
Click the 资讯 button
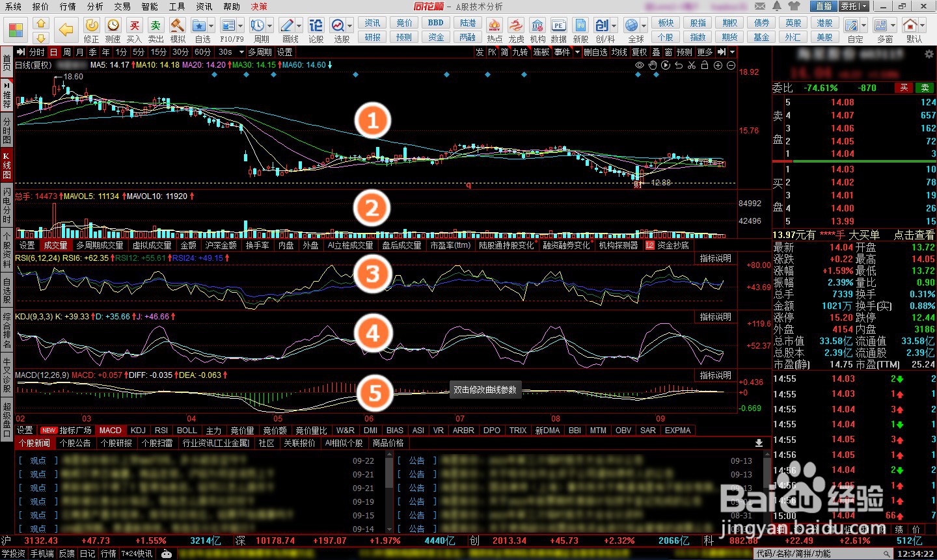373,23
